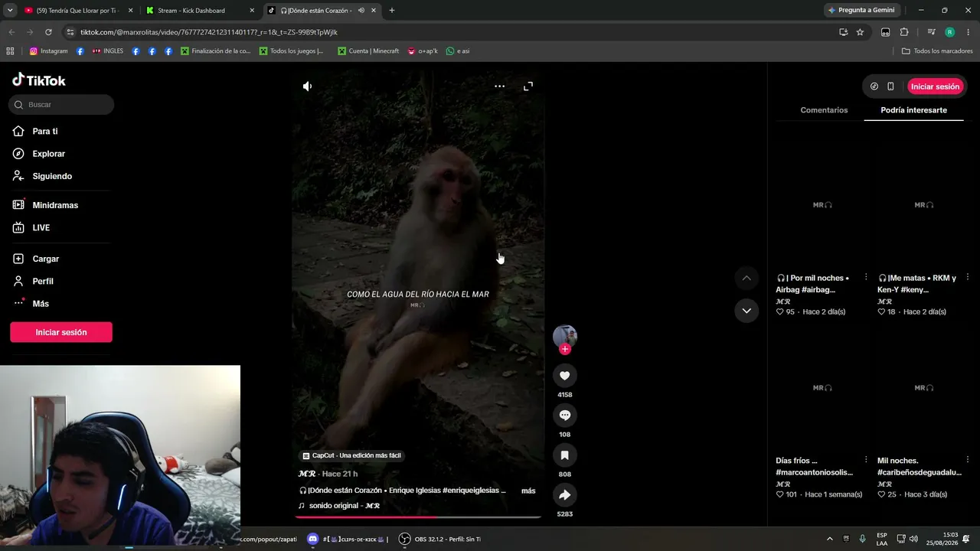Reload the current page
This screenshot has height=551, width=980.
pos(48,32)
